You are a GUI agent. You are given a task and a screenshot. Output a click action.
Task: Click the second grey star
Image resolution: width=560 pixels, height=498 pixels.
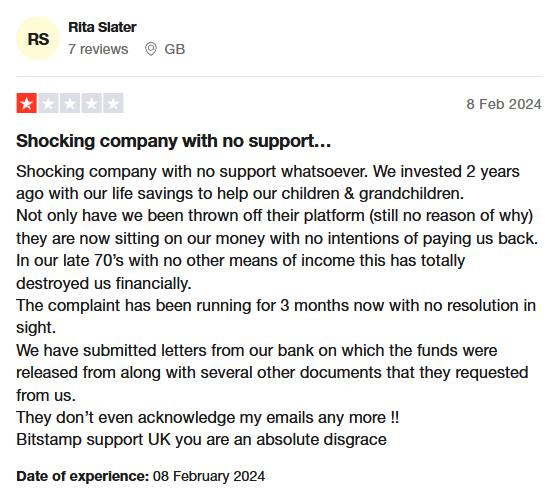[x=48, y=103]
